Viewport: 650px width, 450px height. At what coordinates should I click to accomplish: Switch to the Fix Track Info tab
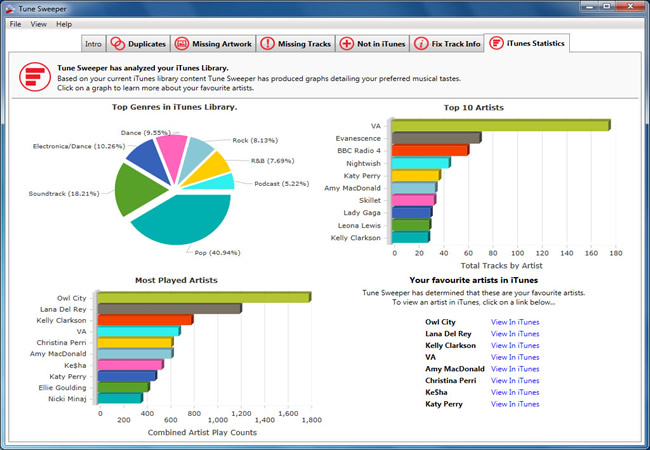tap(447, 44)
